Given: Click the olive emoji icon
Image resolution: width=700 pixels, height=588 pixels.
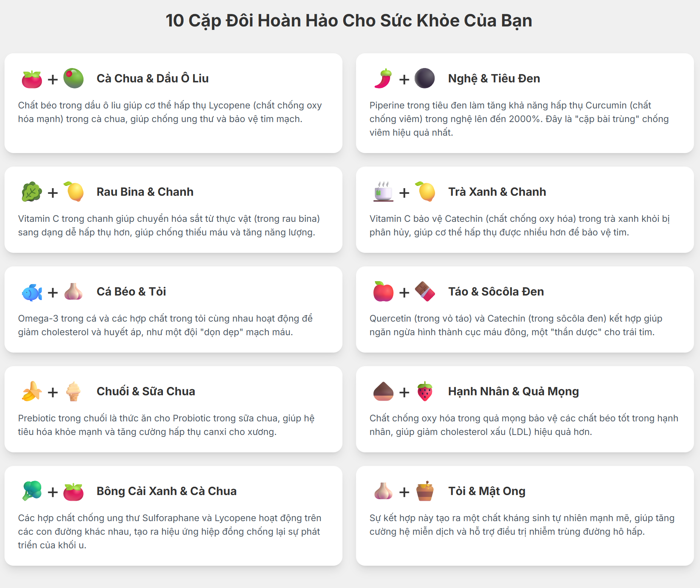Looking at the screenshot, I should click(73, 78).
